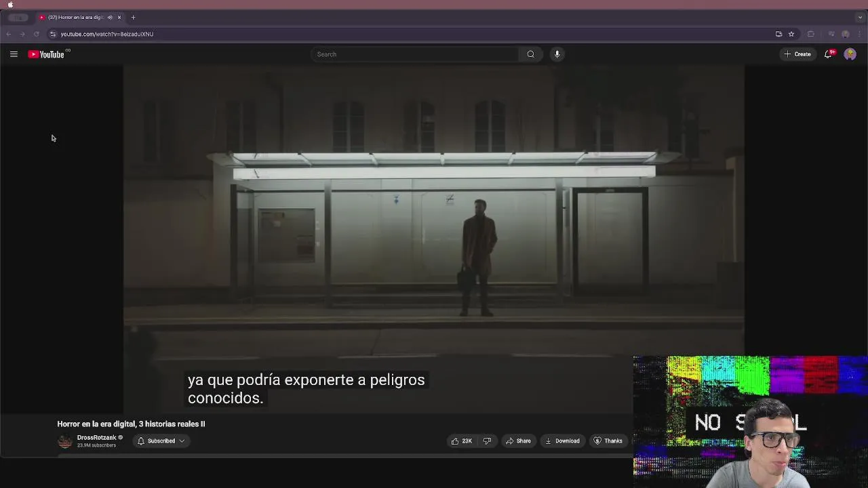Image resolution: width=868 pixels, height=488 pixels.
Task: Open the Chrome profile avatar
Action: 845,34
